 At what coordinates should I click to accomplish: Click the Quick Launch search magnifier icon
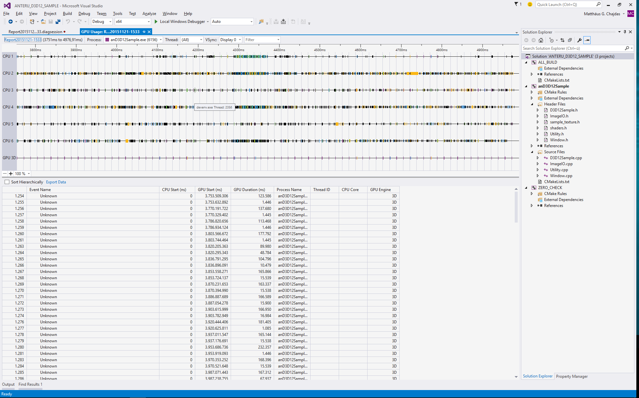click(x=598, y=4)
